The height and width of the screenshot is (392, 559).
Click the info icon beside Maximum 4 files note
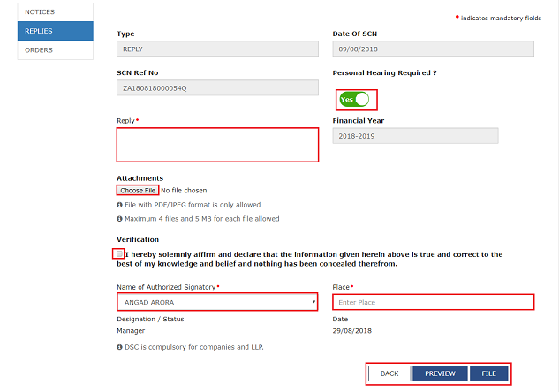119,219
